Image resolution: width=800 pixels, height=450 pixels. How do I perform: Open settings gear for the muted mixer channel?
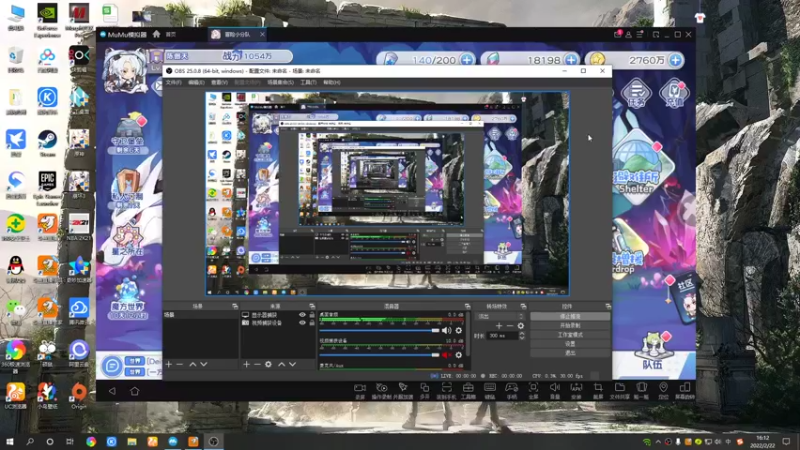(x=459, y=355)
